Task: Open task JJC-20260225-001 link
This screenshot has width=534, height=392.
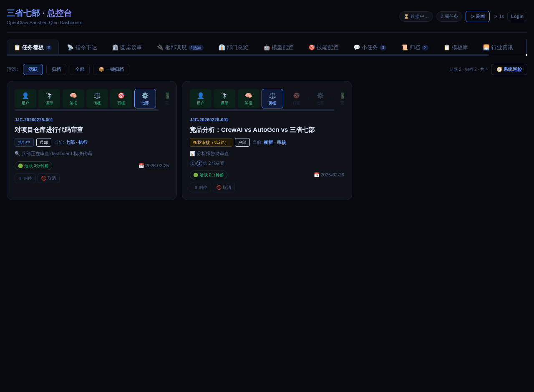Action: point(33,119)
